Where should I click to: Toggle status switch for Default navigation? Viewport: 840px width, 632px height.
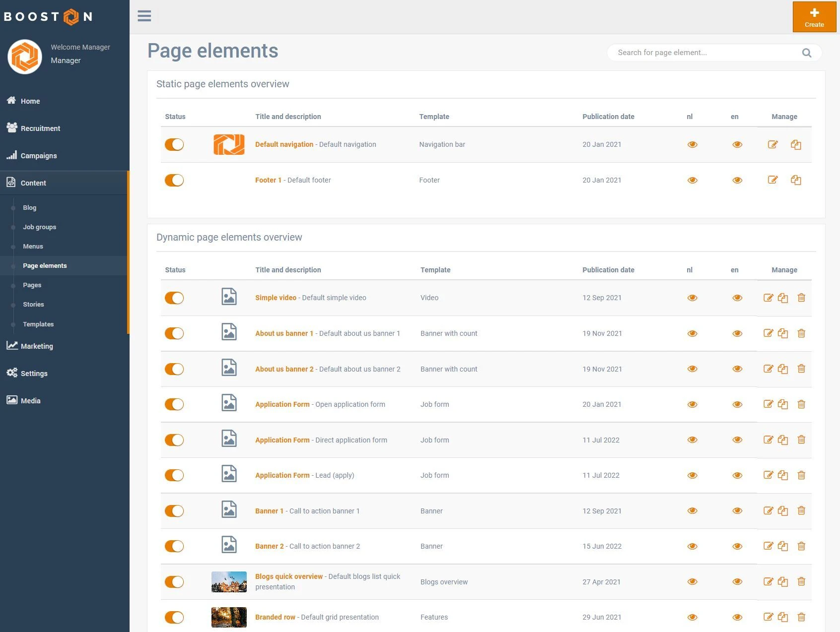pos(174,144)
